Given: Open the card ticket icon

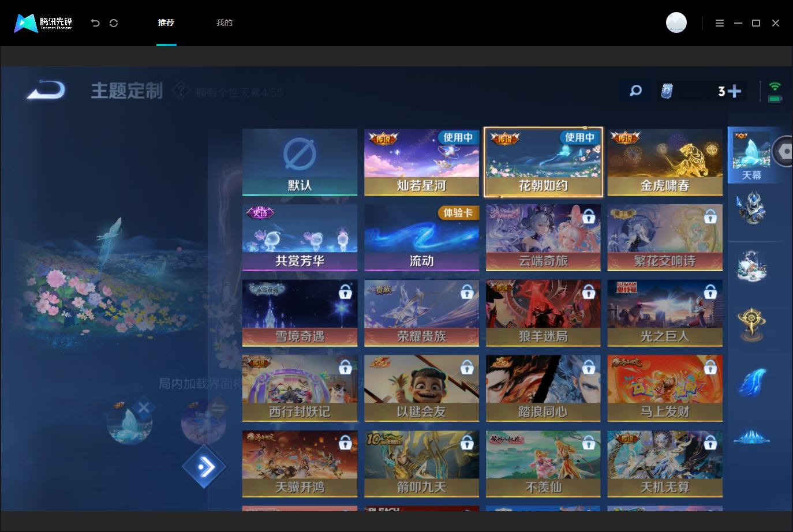Looking at the screenshot, I should (x=667, y=91).
